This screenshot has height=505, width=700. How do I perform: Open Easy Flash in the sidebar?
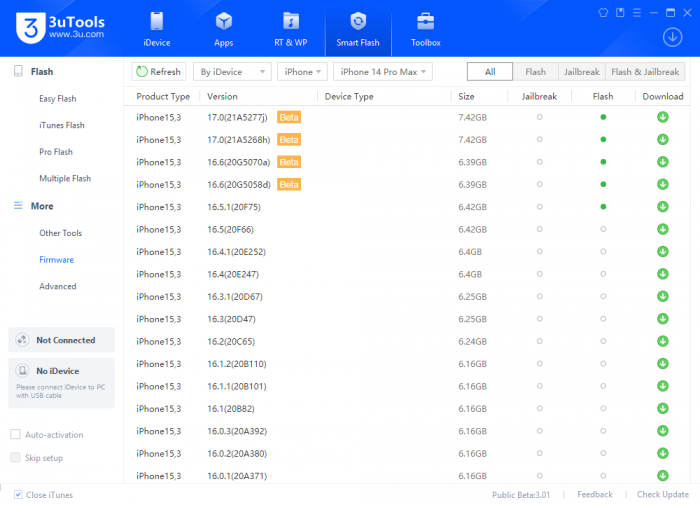click(58, 99)
